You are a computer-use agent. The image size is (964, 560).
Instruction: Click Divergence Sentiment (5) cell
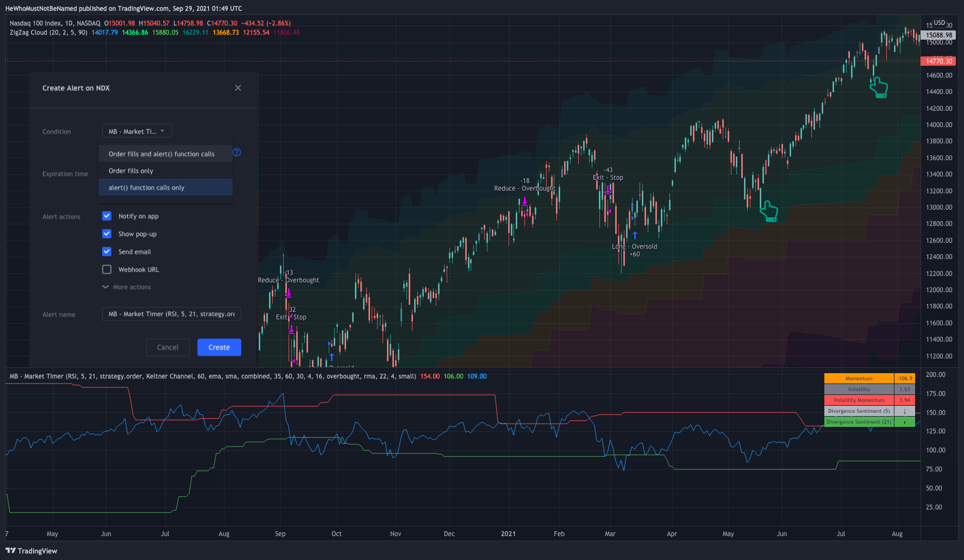859,411
